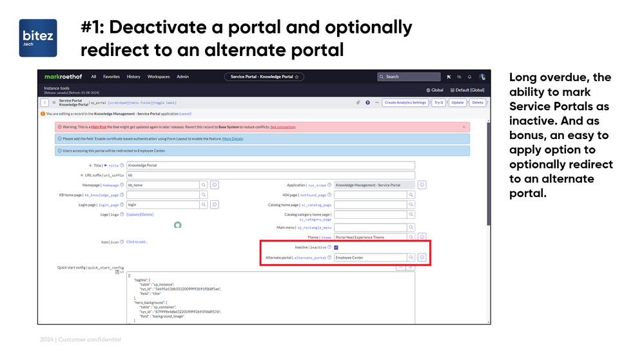
Task: Click the Theme field showing Portal Next Experience Theme
Action: pos(371,237)
